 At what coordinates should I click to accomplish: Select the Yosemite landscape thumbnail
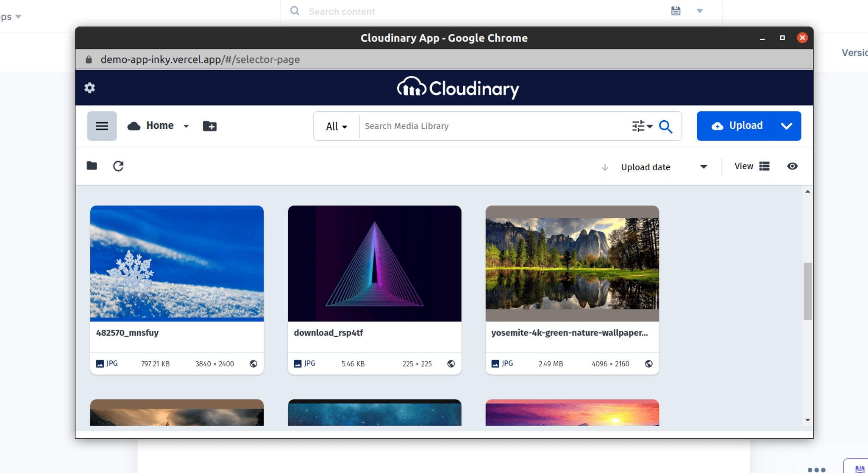[x=572, y=263]
